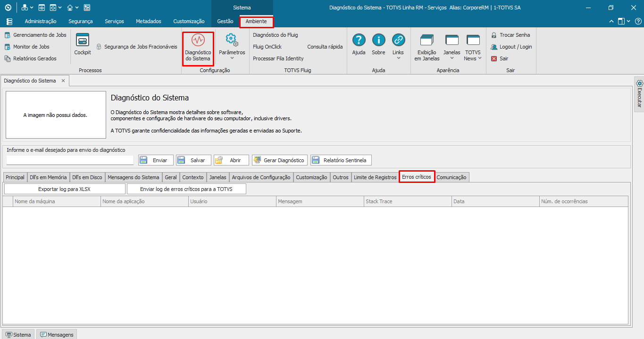Click Logout / Login user item
The image size is (644, 339).
[x=511, y=47]
